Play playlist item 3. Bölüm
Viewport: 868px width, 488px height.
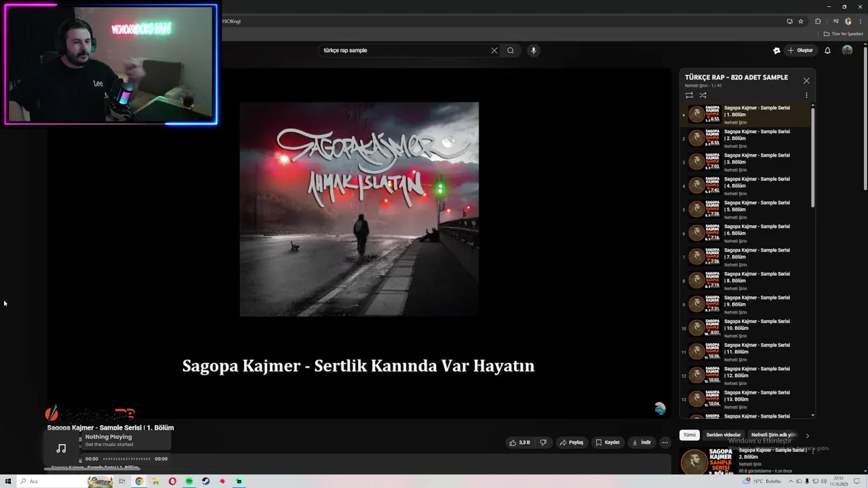746,162
